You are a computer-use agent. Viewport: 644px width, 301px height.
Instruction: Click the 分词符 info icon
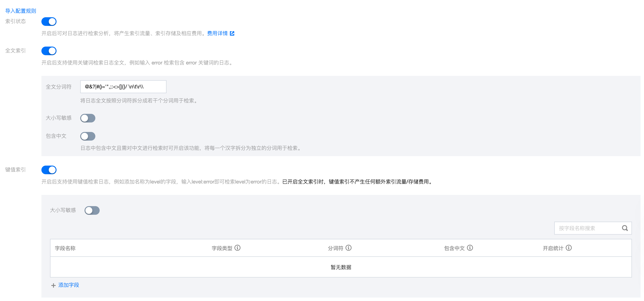tap(348, 248)
